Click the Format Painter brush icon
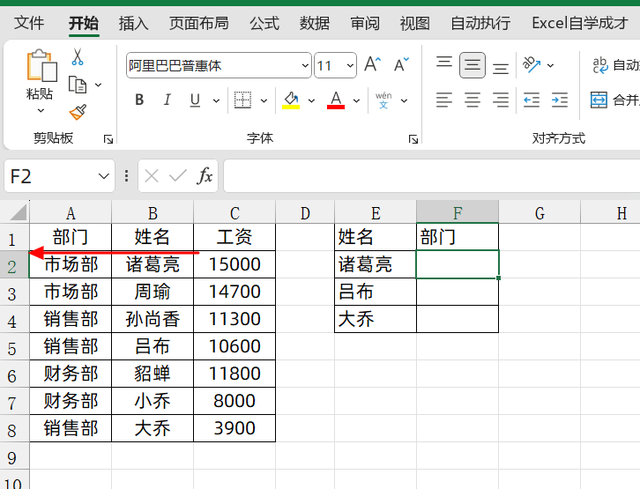The image size is (640, 489). (x=77, y=111)
